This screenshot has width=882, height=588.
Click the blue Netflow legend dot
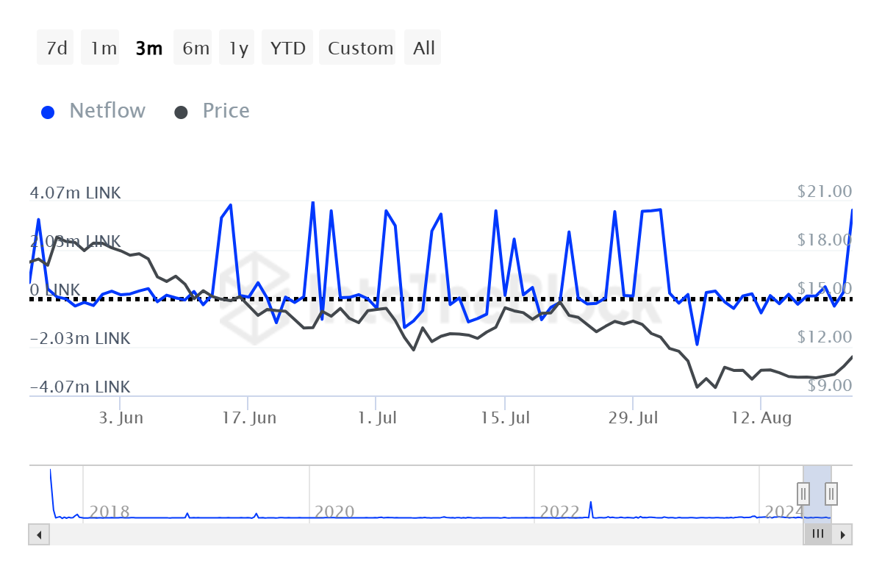pos(49,112)
